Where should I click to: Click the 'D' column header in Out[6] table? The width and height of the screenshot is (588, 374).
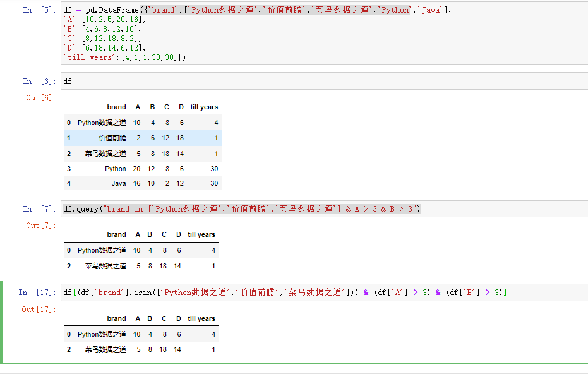click(181, 107)
